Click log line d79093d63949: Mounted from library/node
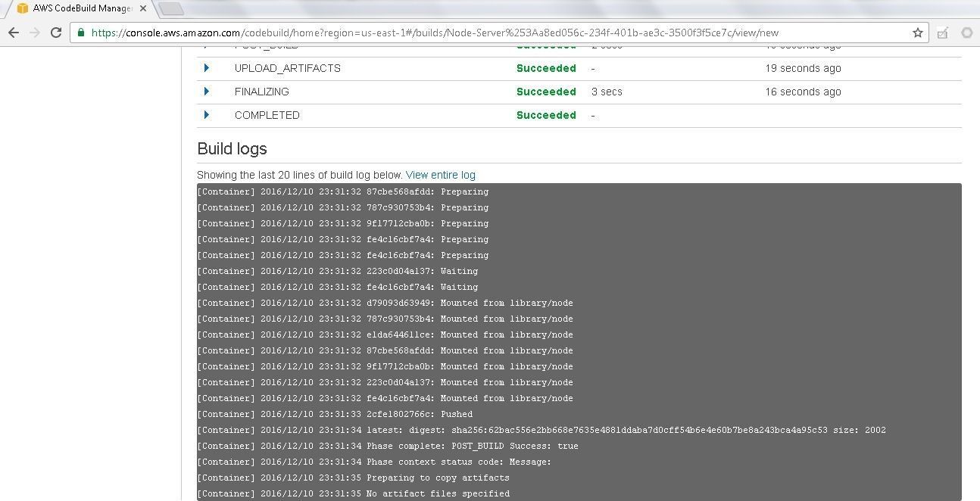Screen dimensions: 980x501 [385, 303]
